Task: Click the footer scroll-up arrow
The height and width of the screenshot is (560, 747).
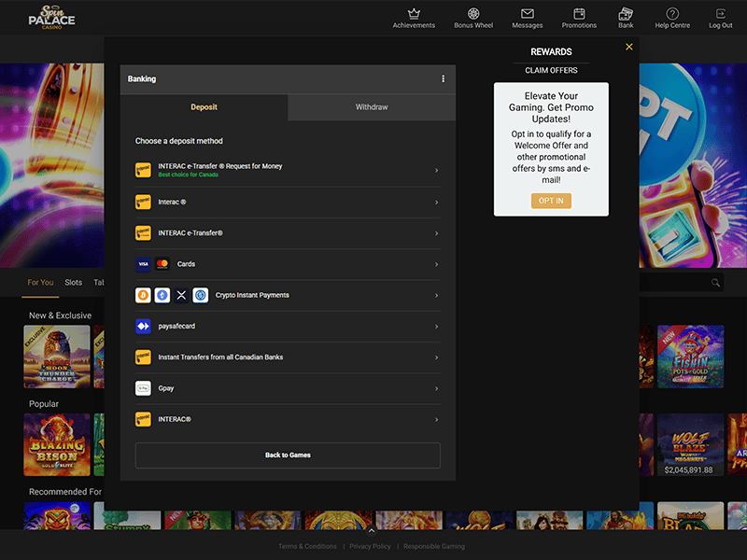Action: point(372,530)
